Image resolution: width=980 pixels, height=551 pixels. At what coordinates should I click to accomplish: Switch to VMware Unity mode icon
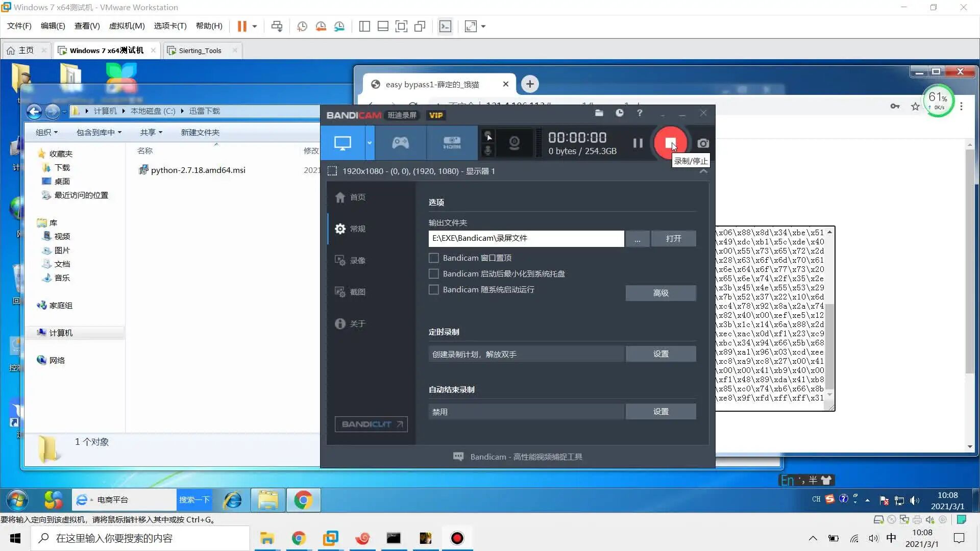(x=420, y=27)
